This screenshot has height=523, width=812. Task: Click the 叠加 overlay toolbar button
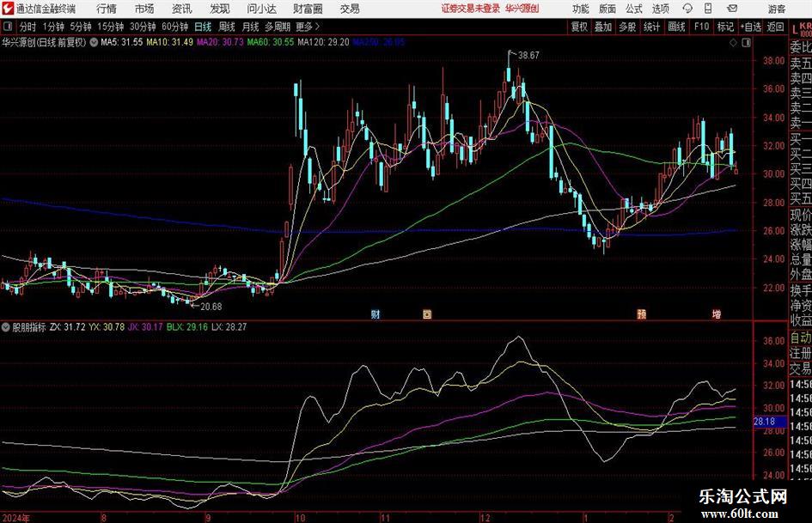(603, 27)
